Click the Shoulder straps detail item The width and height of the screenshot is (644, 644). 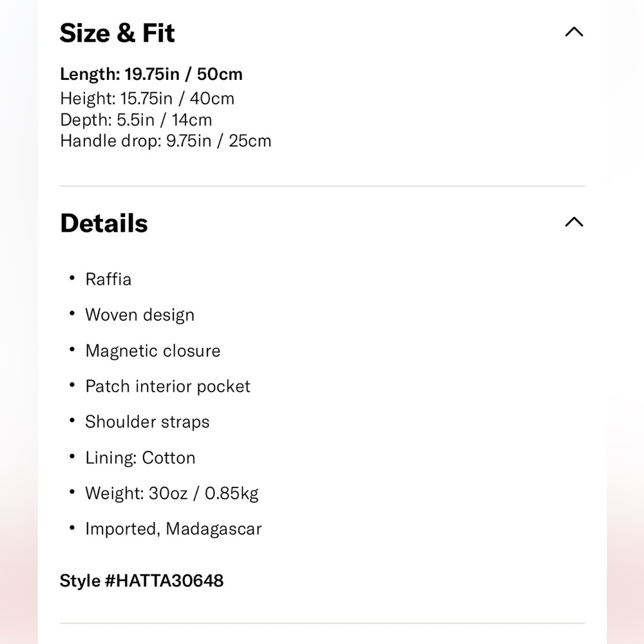coord(147,422)
